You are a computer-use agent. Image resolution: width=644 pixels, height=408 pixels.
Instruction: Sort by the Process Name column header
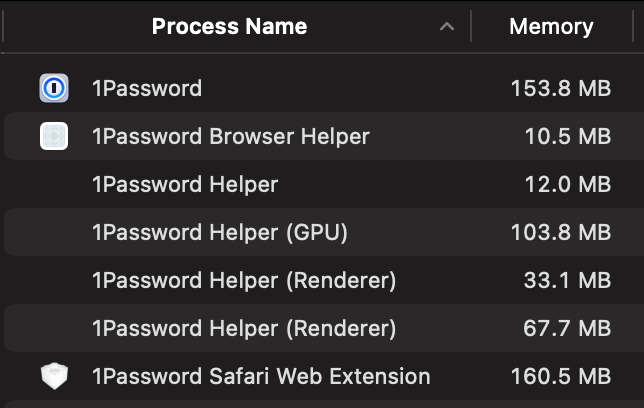(229, 27)
